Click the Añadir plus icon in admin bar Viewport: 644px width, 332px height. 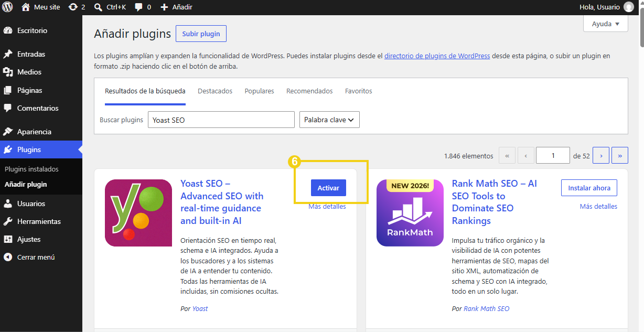point(164,7)
